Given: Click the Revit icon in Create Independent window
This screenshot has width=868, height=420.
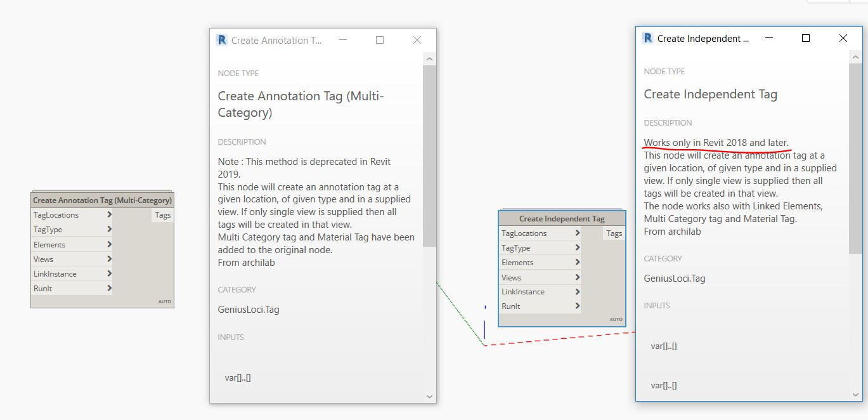Looking at the screenshot, I should (x=647, y=38).
